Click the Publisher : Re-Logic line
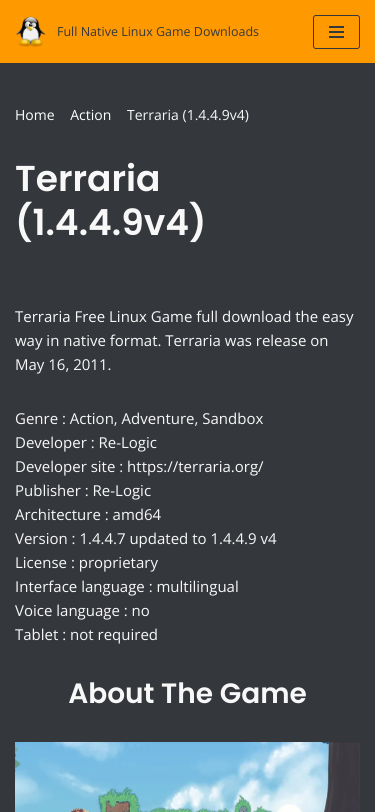This screenshot has width=375, height=812. pos(83,490)
